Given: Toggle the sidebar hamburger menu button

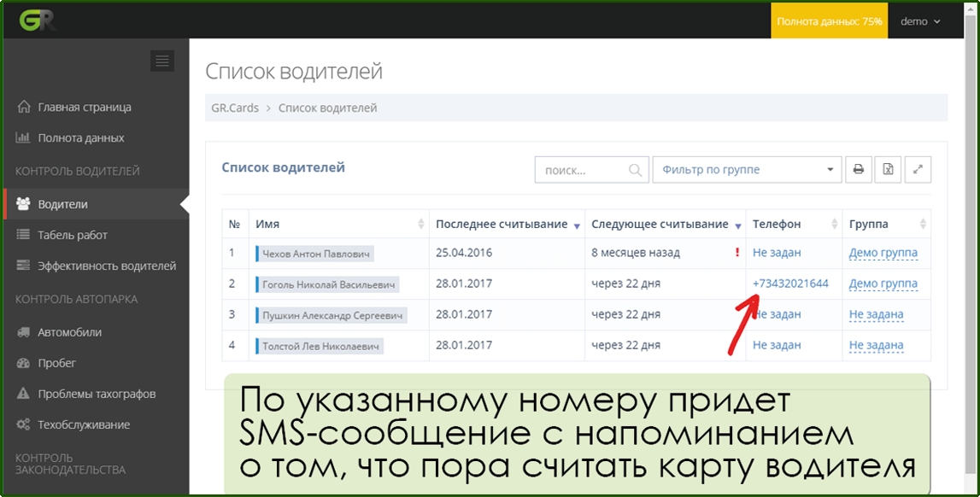Looking at the screenshot, I should click(162, 61).
